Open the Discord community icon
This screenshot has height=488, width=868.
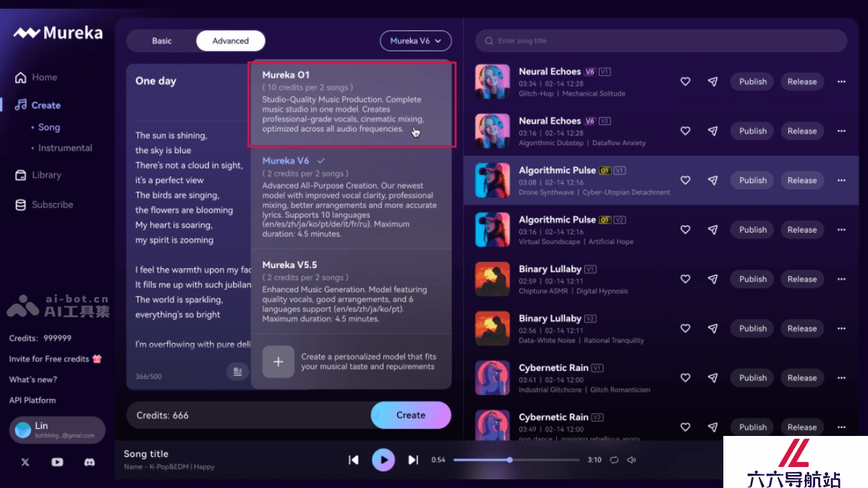click(89, 462)
